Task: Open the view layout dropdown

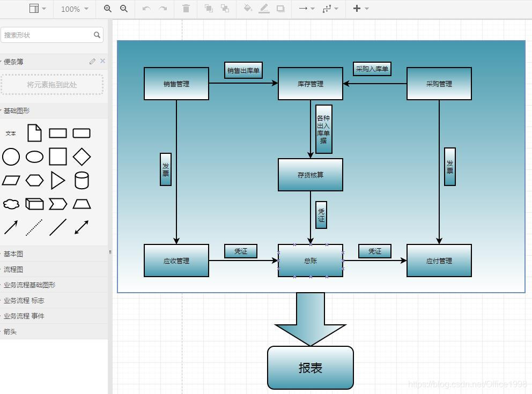Action: [x=38, y=9]
